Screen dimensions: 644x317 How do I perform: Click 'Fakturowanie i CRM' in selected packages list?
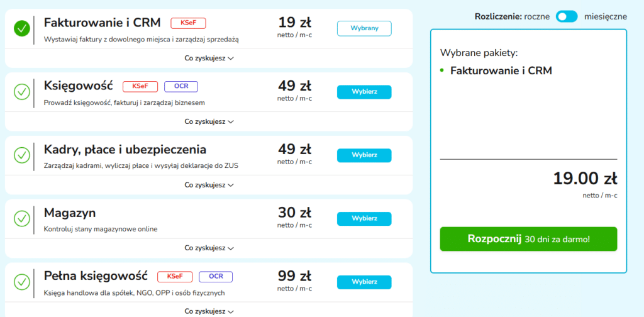click(501, 70)
